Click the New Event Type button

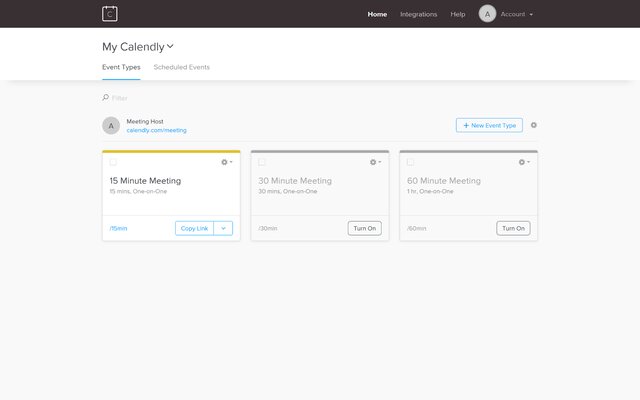489,125
